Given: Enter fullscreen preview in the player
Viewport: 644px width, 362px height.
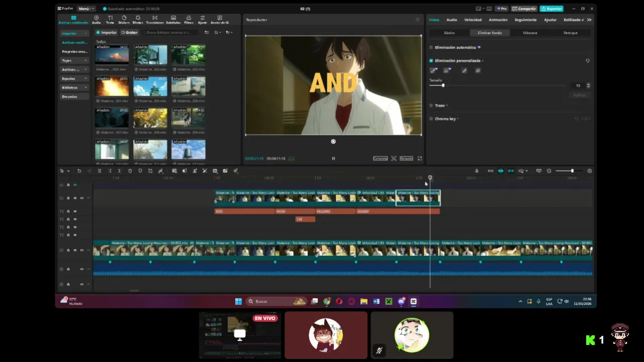Looking at the screenshot, I should pyautogui.click(x=420, y=158).
